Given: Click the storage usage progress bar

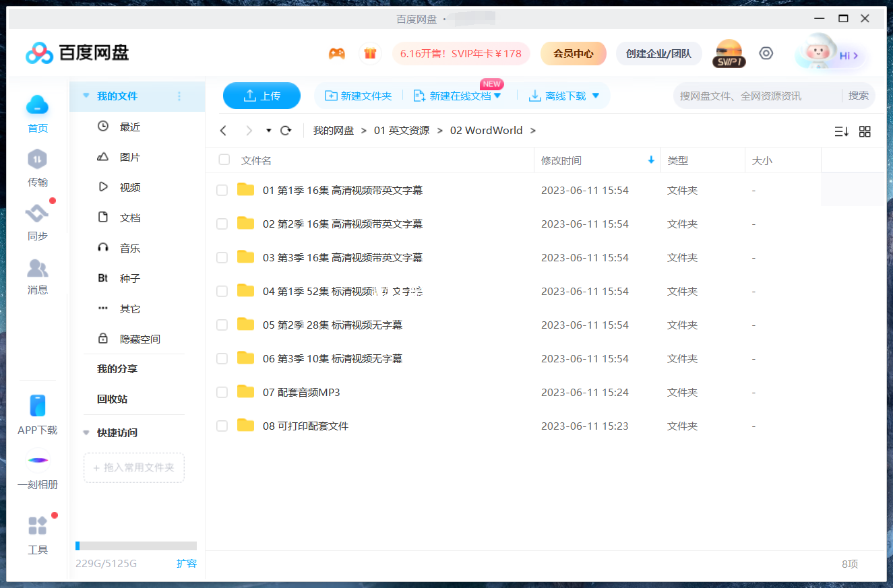Looking at the screenshot, I should pyautogui.click(x=135, y=546).
